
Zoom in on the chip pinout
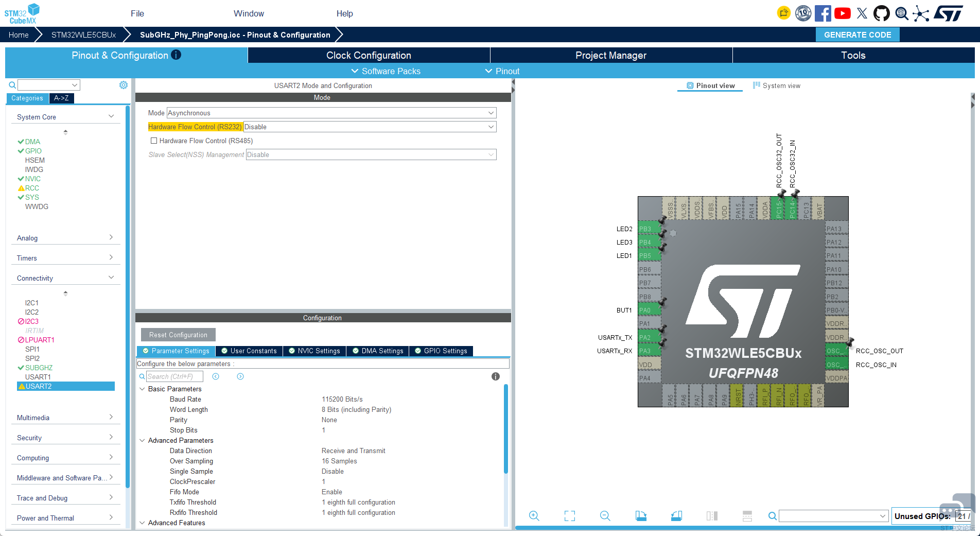pyautogui.click(x=534, y=516)
